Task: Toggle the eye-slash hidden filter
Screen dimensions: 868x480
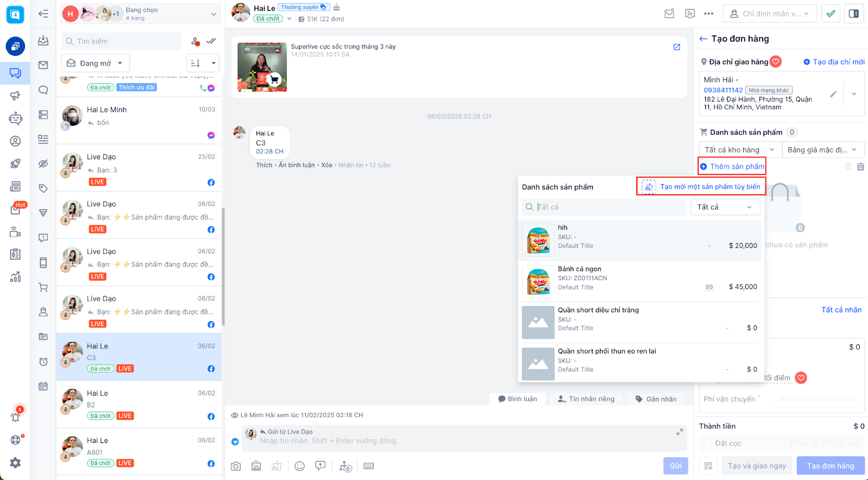Action: pos(43,163)
